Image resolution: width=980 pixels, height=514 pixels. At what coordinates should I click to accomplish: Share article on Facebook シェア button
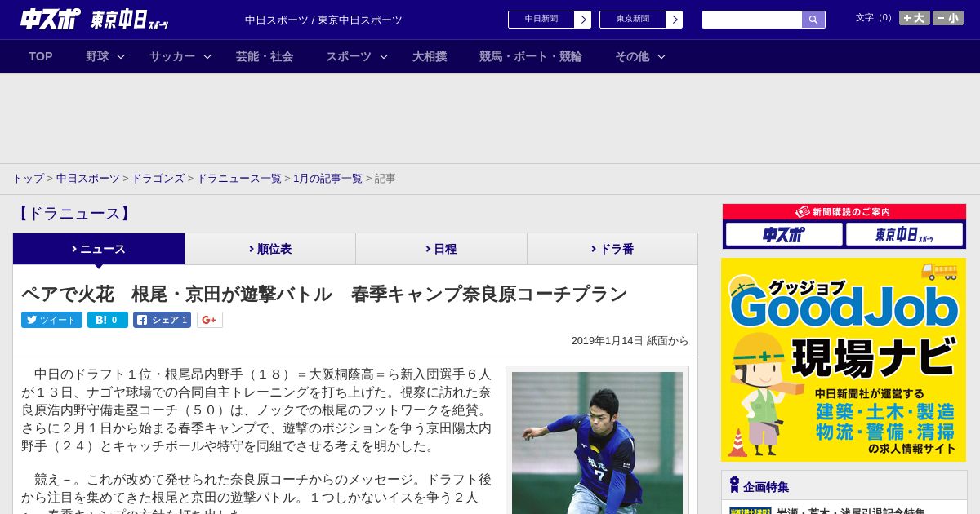click(162, 320)
